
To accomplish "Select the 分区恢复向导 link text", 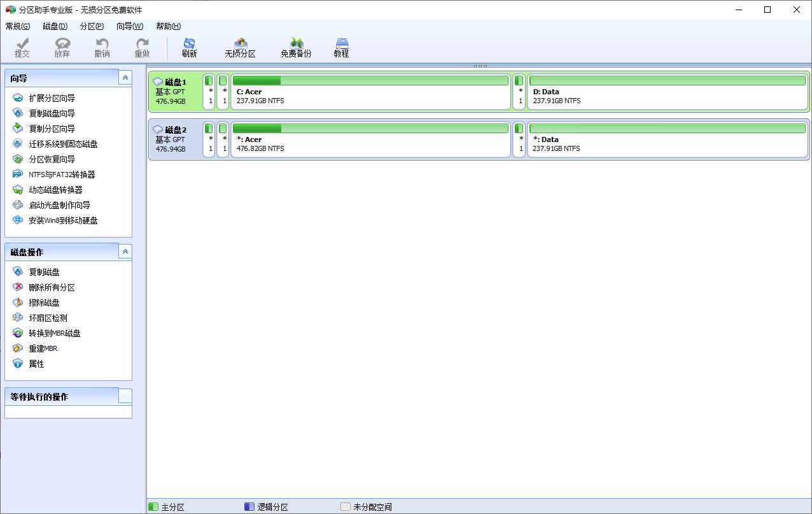I will tap(52, 159).
